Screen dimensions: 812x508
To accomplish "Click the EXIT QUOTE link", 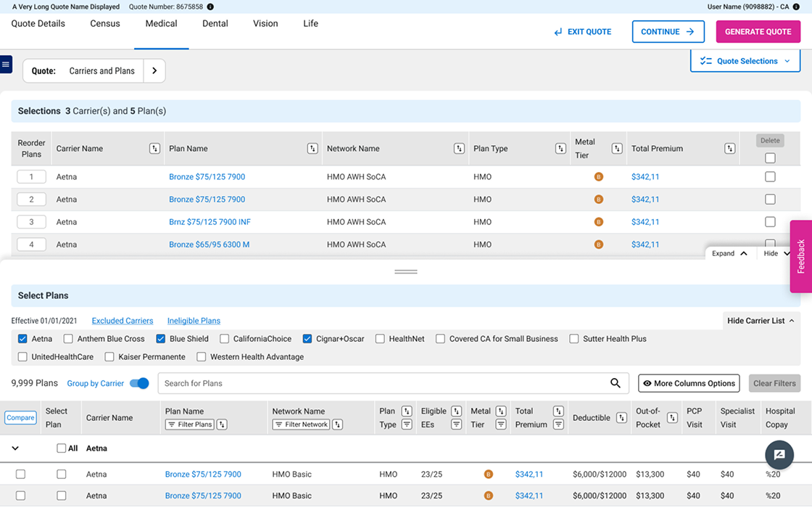I will [x=583, y=32].
